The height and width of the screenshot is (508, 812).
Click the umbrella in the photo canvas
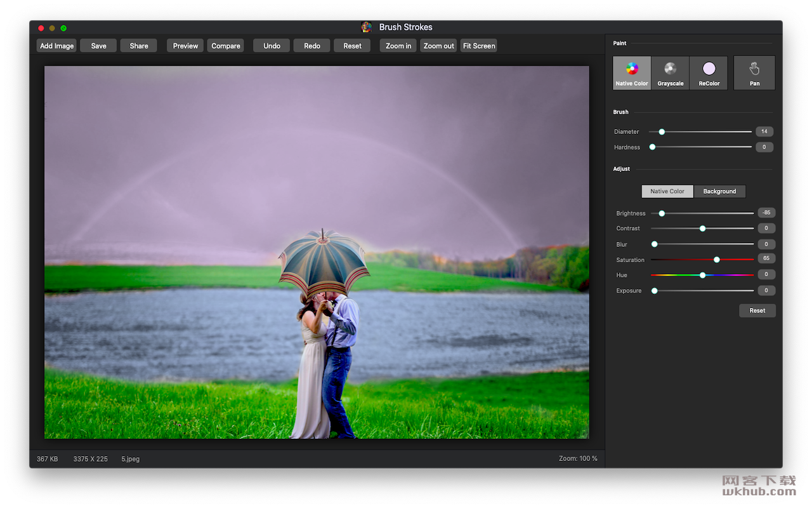tap(324, 264)
